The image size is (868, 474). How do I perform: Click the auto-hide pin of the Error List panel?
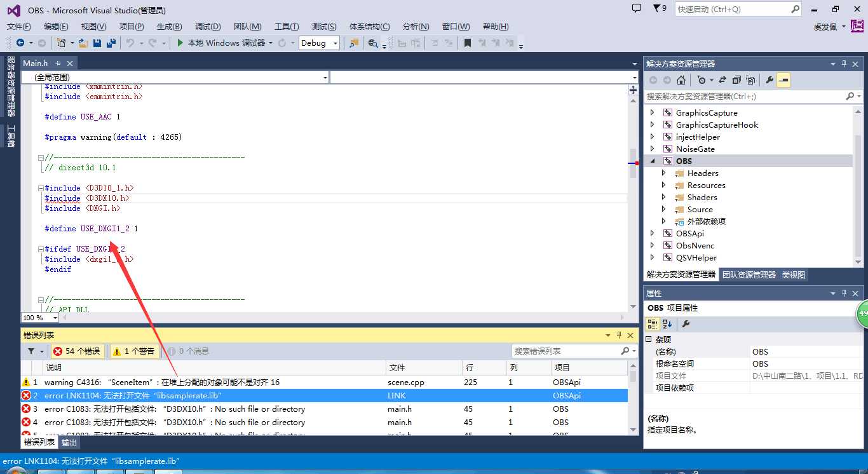point(619,335)
